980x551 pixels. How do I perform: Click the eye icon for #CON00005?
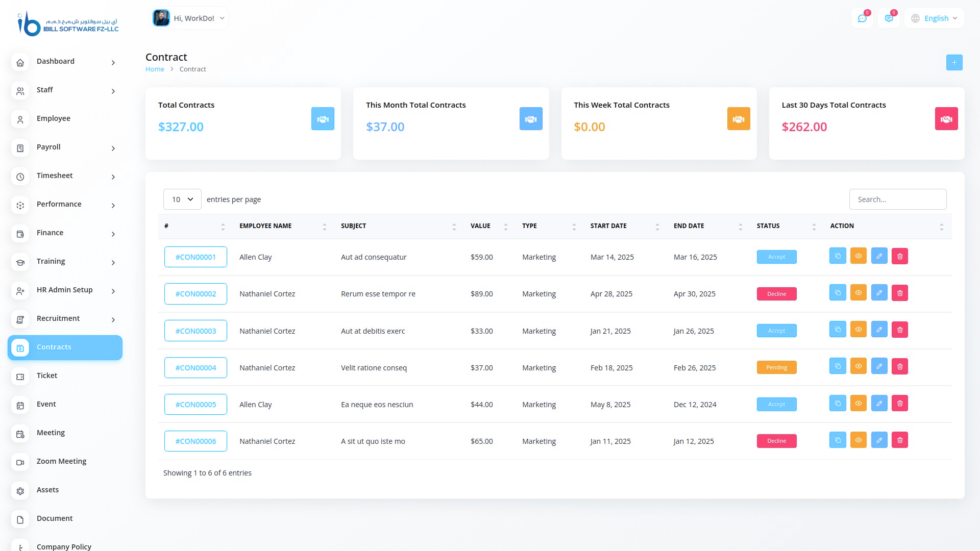(859, 404)
